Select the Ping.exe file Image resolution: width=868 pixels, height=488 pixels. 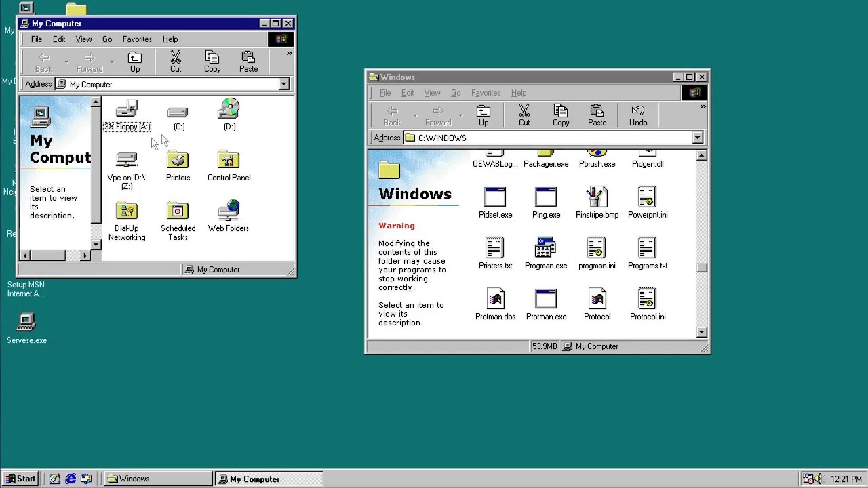(x=546, y=203)
